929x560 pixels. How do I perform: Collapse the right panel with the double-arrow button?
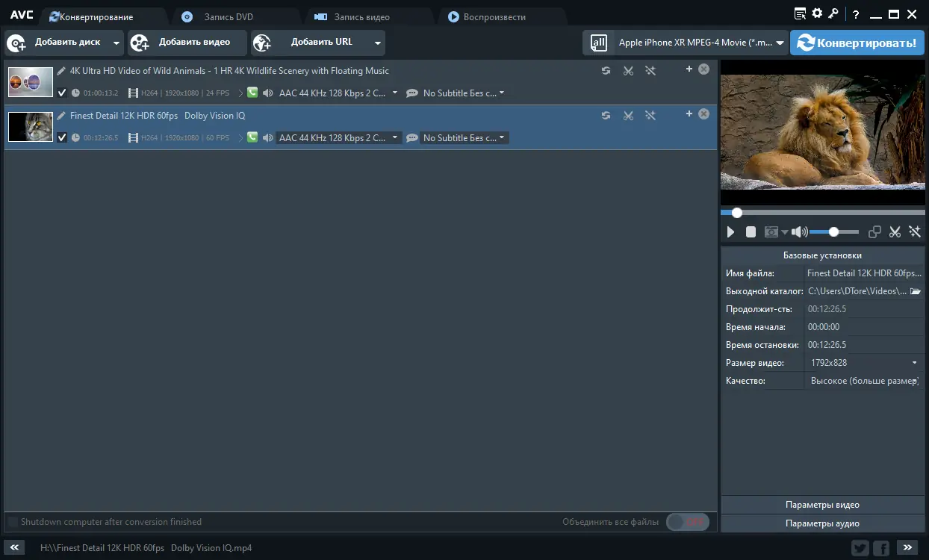(907, 547)
